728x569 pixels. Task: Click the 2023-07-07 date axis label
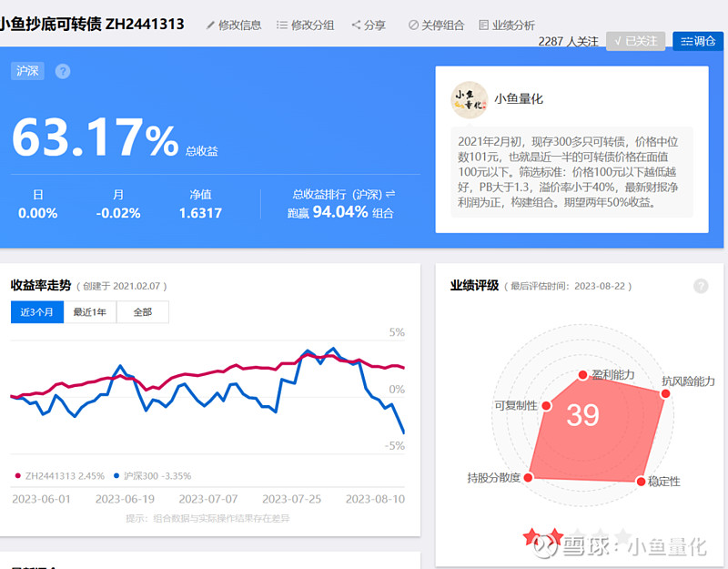(x=208, y=499)
